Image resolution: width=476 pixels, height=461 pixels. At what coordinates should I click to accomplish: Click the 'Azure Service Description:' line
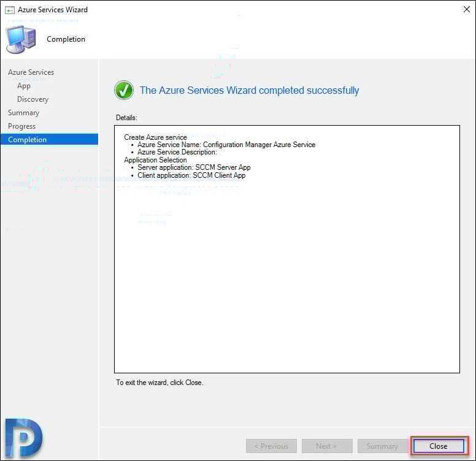click(177, 152)
